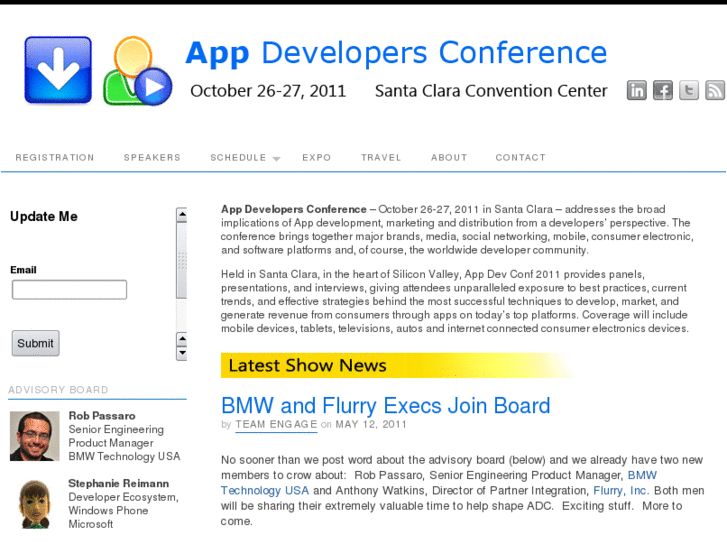This screenshot has width=727, height=545.
Task: Click the Stephanie Reimann name text
Action: pyautogui.click(x=119, y=483)
